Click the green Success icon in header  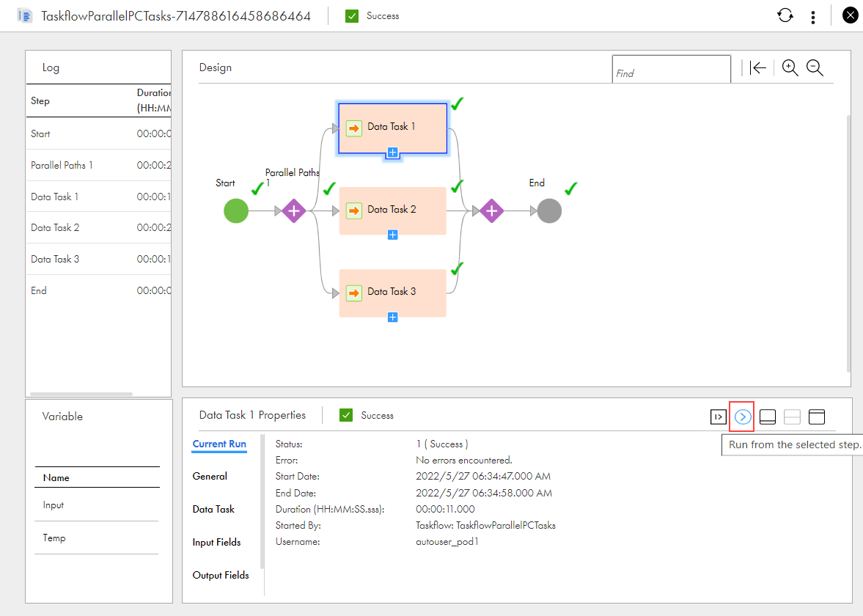(352, 16)
